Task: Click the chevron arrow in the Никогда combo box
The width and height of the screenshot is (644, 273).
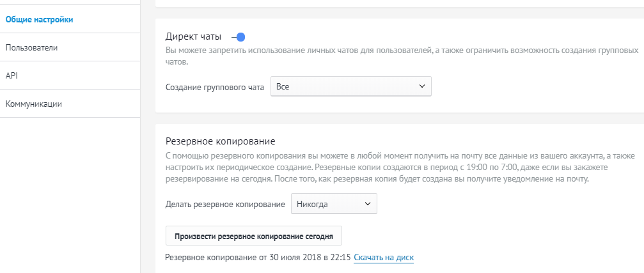Action: click(x=368, y=203)
